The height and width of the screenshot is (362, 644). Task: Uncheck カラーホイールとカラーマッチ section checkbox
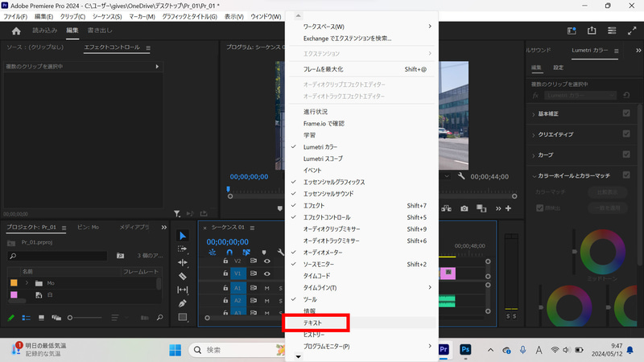point(626,175)
